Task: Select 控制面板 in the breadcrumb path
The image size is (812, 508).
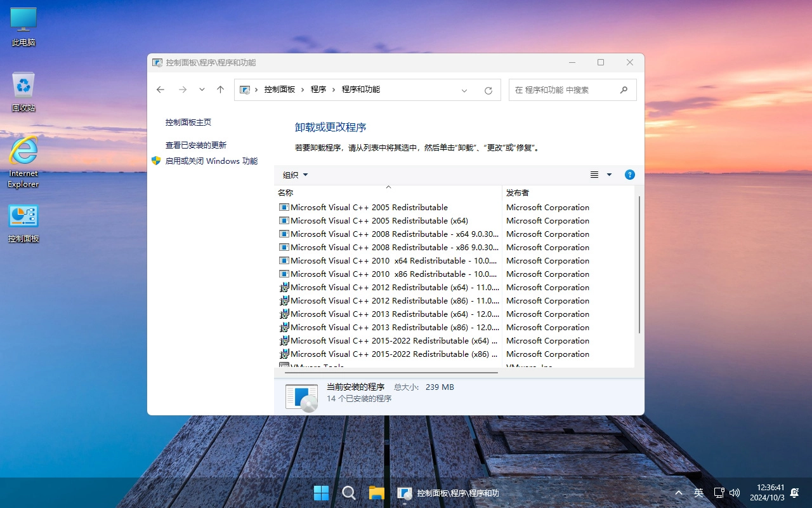Action: pos(280,90)
